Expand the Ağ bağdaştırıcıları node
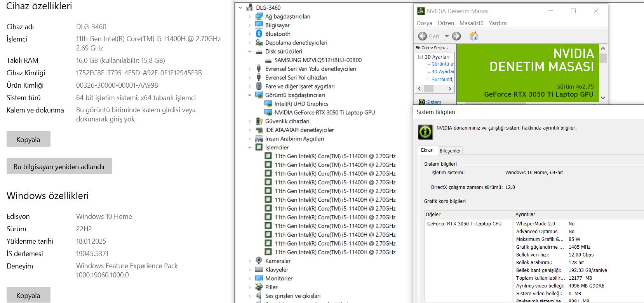Image resolution: width=644 pixels, height=303 pixels. pyautogui.click(x=250, y=16)
